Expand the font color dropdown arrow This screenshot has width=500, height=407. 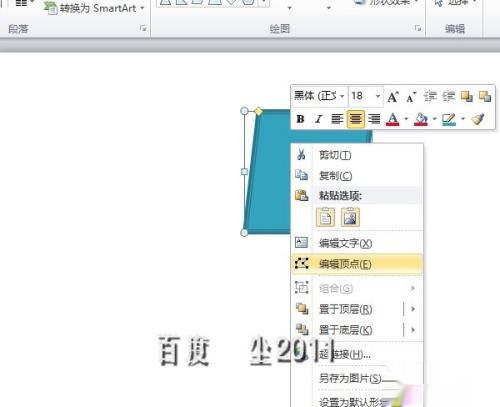coord(406,119)
